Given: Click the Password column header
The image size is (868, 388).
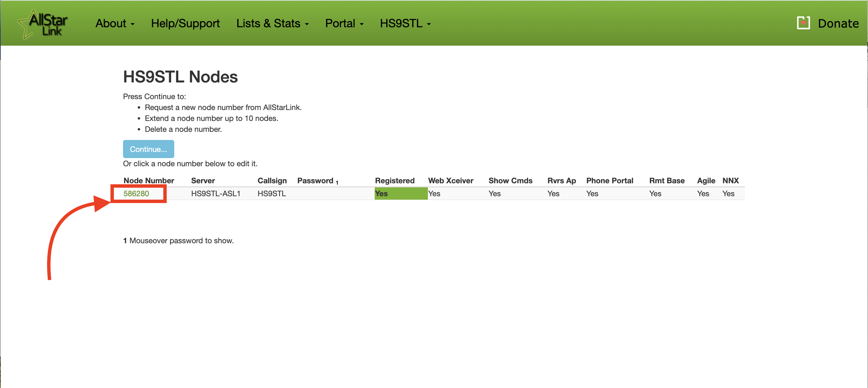Looking at the screenshot, I should click(x=315, y=181).
